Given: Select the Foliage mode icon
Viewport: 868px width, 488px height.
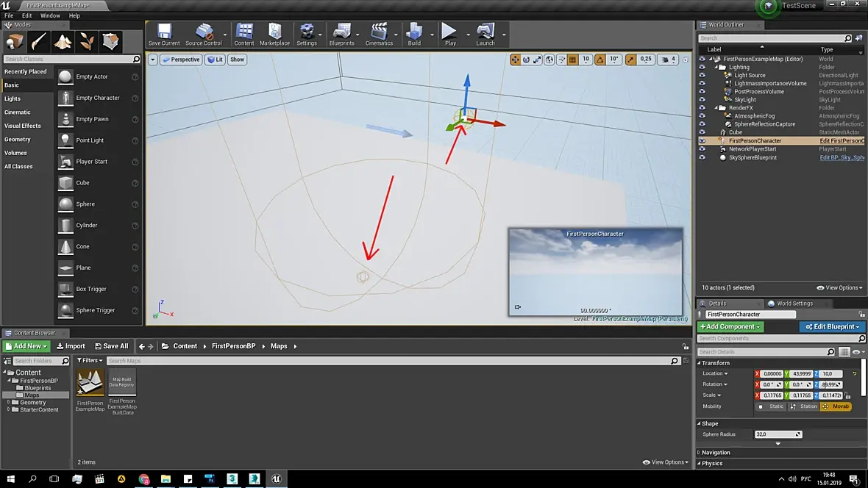Looking at the screenshot, I should pos(88,41).
